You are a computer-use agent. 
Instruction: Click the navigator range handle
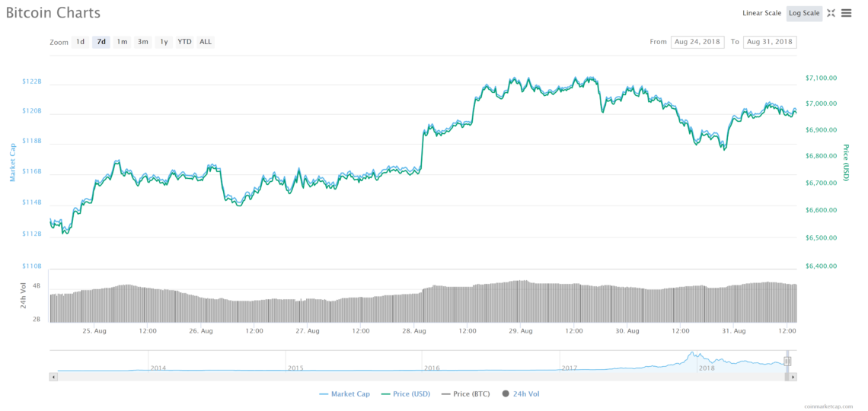[787, 362]
